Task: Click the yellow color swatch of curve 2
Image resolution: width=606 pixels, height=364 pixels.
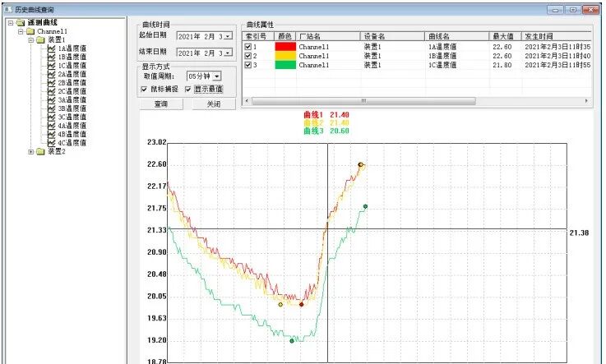Action: 285,56
